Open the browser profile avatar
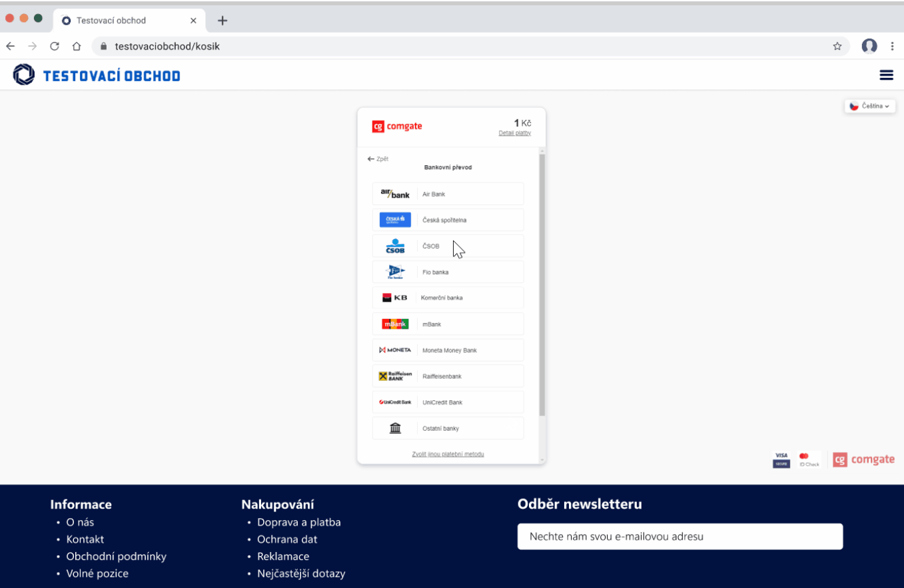904x588 pixels. (x=869, y=46)
